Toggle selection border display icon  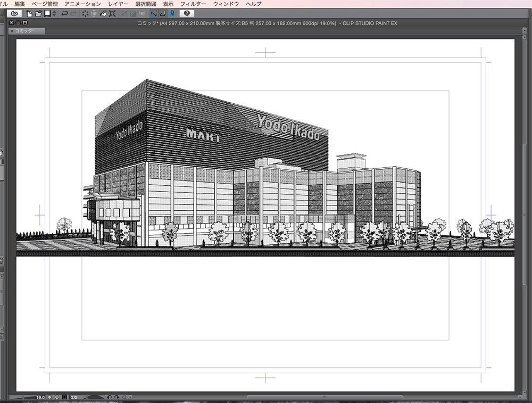[142, 14]
